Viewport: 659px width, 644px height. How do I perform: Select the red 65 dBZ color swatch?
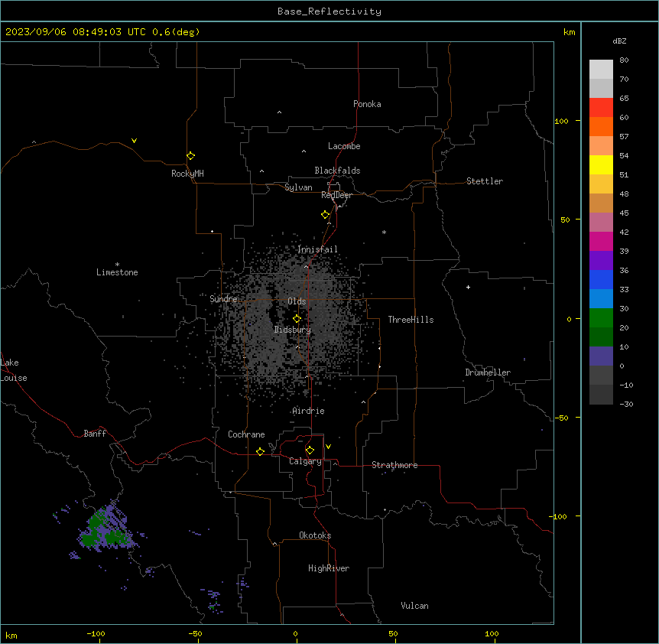[601, 107]
